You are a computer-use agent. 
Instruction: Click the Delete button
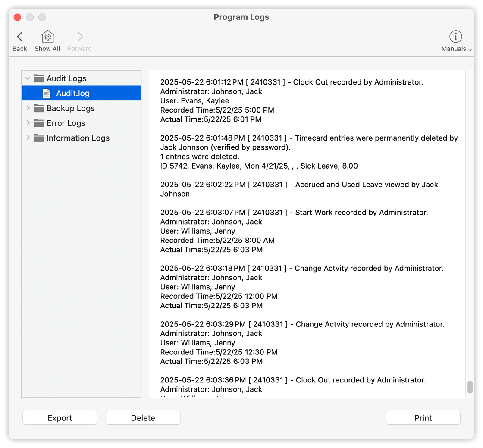[143, 418]
